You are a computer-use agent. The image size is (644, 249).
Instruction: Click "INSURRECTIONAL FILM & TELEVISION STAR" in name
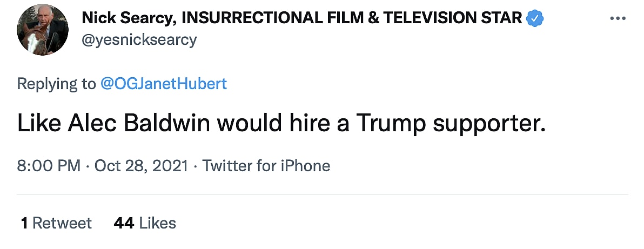coord(352,18)
